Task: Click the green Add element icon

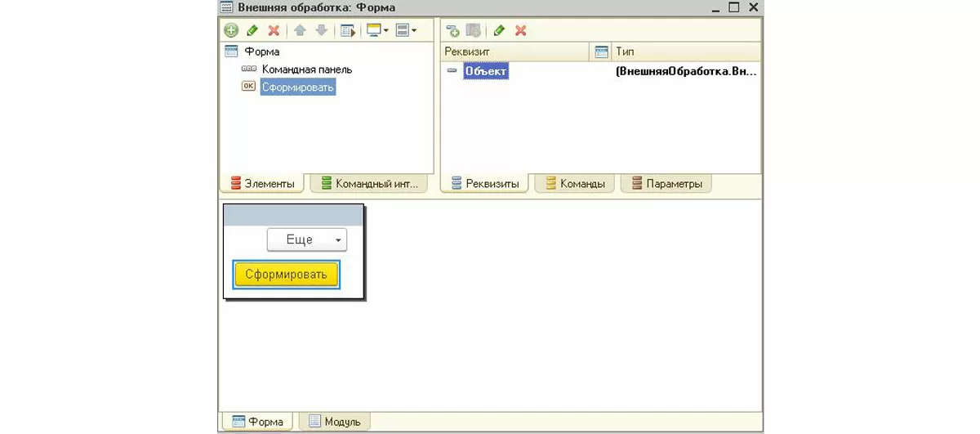Action: pos(231,30)
